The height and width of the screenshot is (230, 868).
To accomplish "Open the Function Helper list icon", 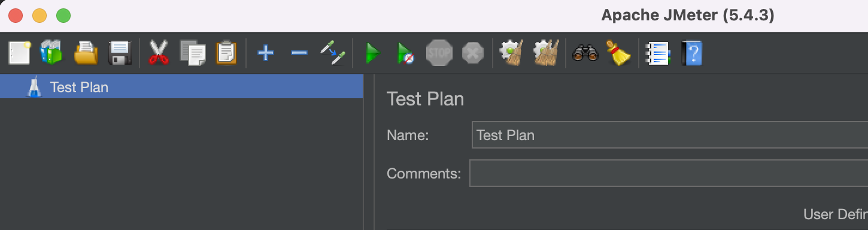I will (657, 53).
